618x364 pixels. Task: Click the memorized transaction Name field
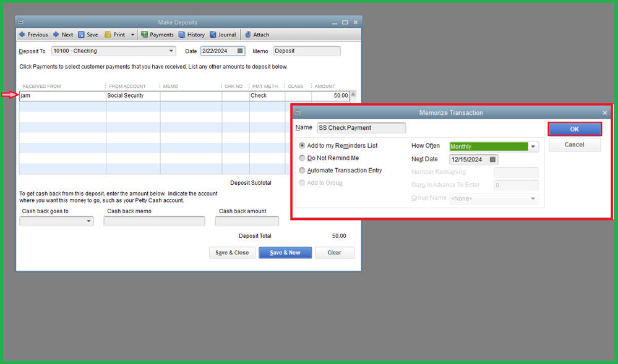pos(361,128)
